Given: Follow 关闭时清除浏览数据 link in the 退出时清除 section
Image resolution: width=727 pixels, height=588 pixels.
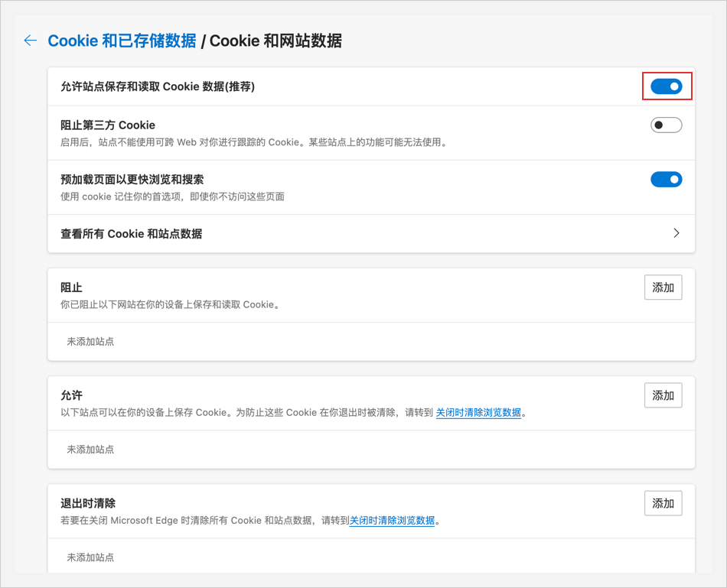Looking at the screenshot, I should point(392,521).
